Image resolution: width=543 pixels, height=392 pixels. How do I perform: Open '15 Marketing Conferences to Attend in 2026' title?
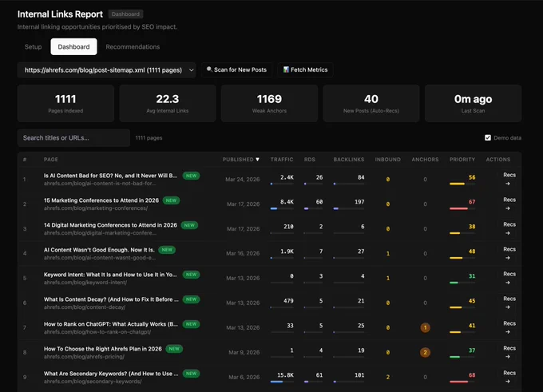click(101, 200)
